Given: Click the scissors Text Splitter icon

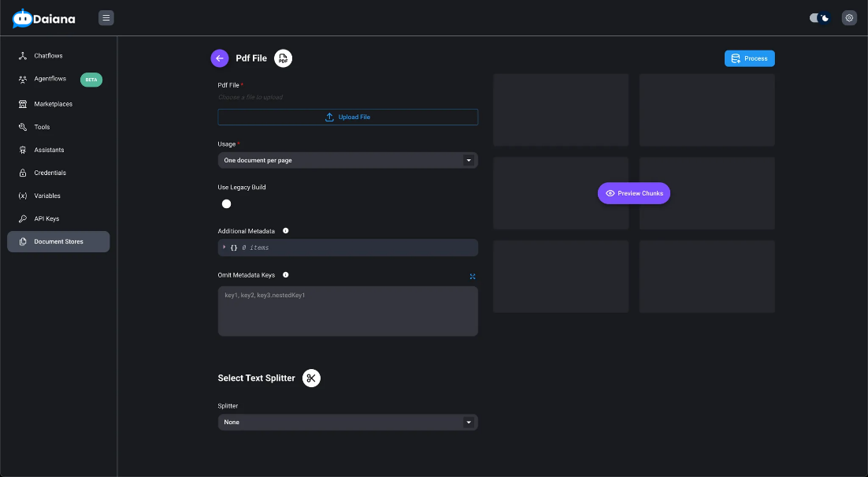Looking at the screenshot, I should point(311,378).
